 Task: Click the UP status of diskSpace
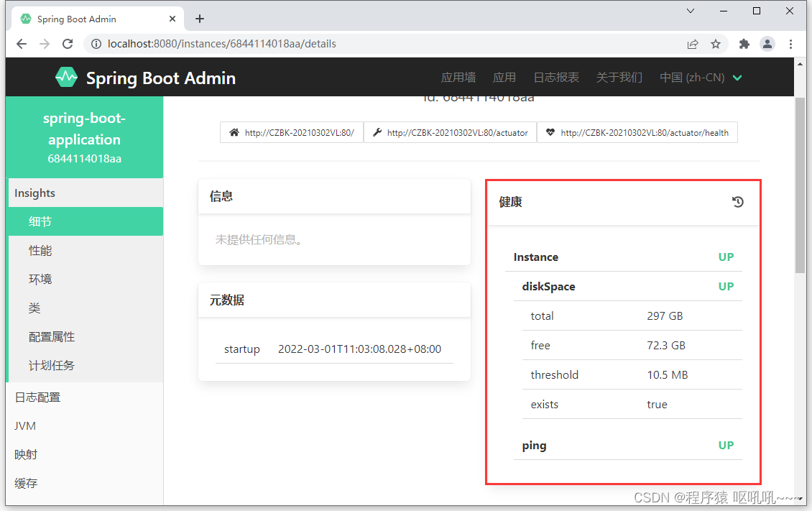[x=726, y=287]
